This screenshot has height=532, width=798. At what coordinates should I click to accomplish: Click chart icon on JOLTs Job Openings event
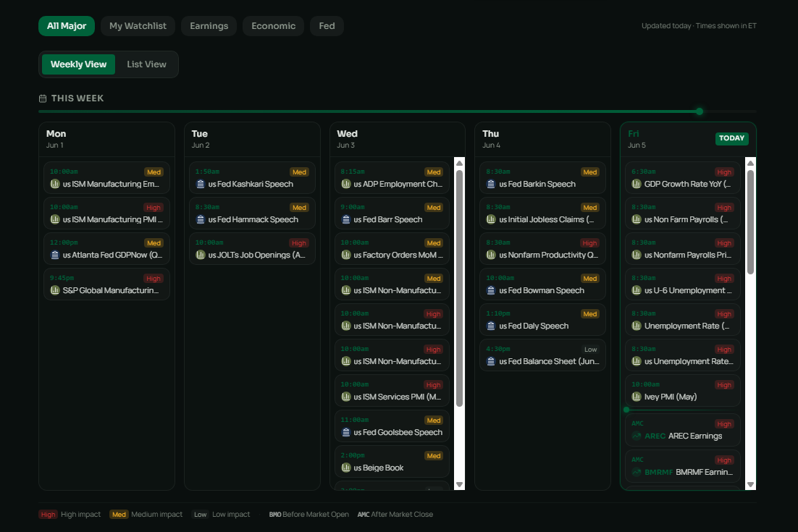201,256
